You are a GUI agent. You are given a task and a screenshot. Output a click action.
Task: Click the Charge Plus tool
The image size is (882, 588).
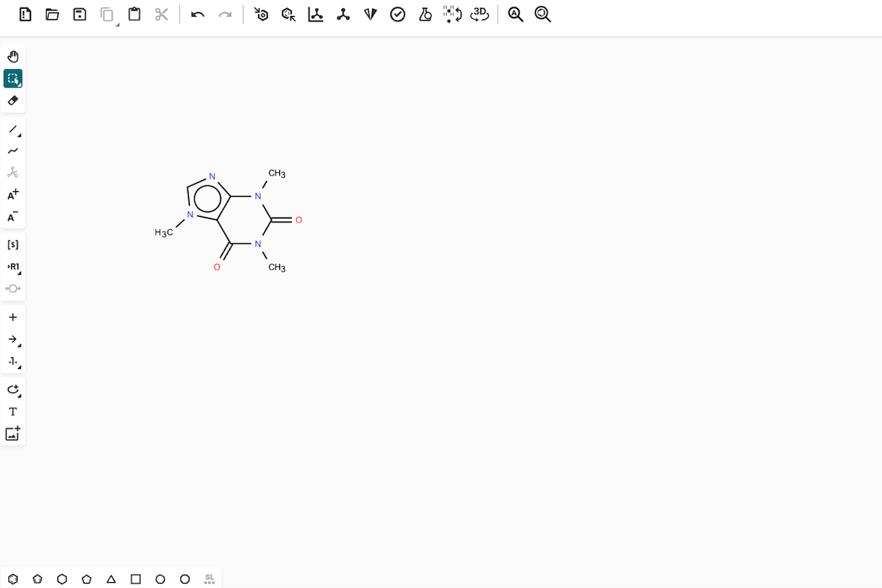(x=12, y=195)
